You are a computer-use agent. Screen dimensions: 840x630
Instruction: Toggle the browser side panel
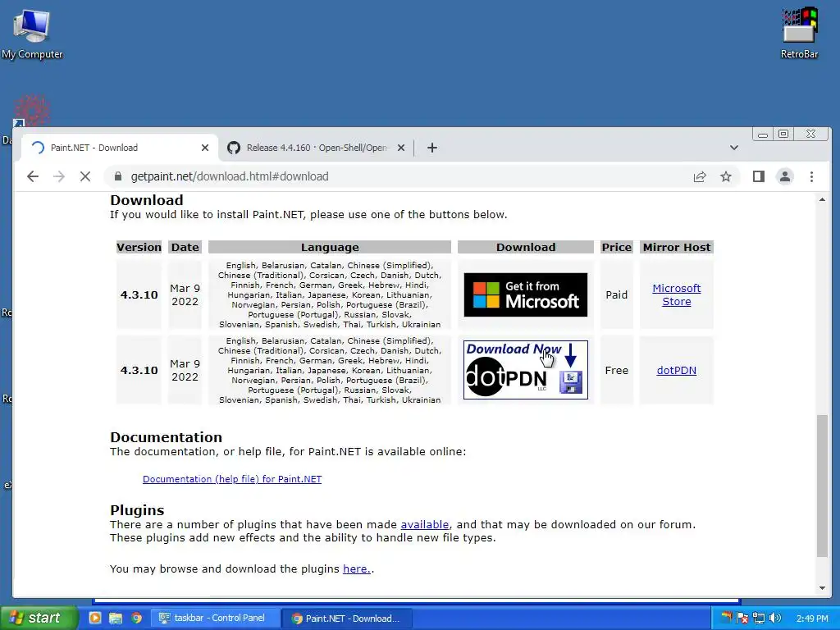pos(758,176)
